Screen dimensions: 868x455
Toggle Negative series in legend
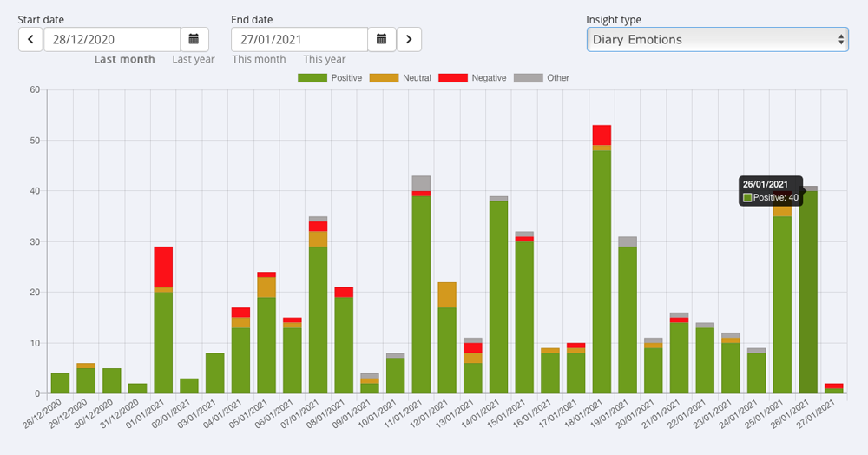point(472,78)
